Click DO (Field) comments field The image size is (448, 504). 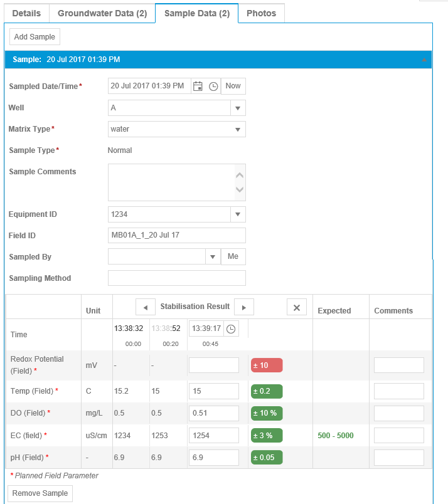coord(399,413)
